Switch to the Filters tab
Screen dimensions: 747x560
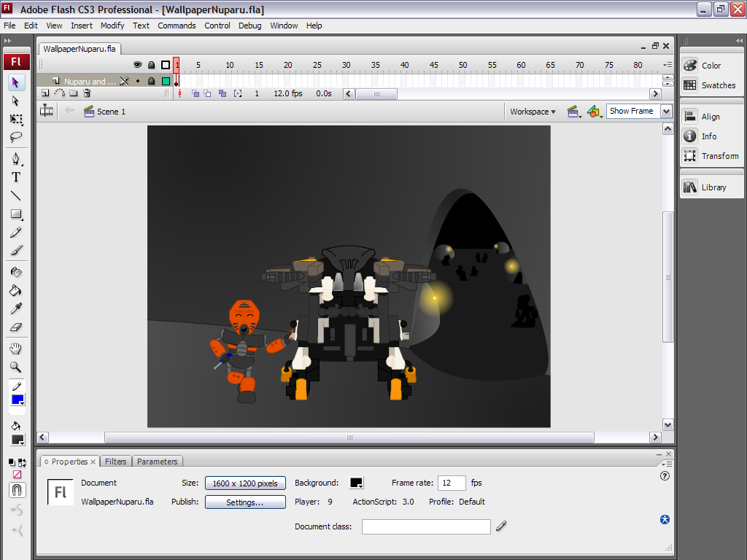click(x=115, y=462)
